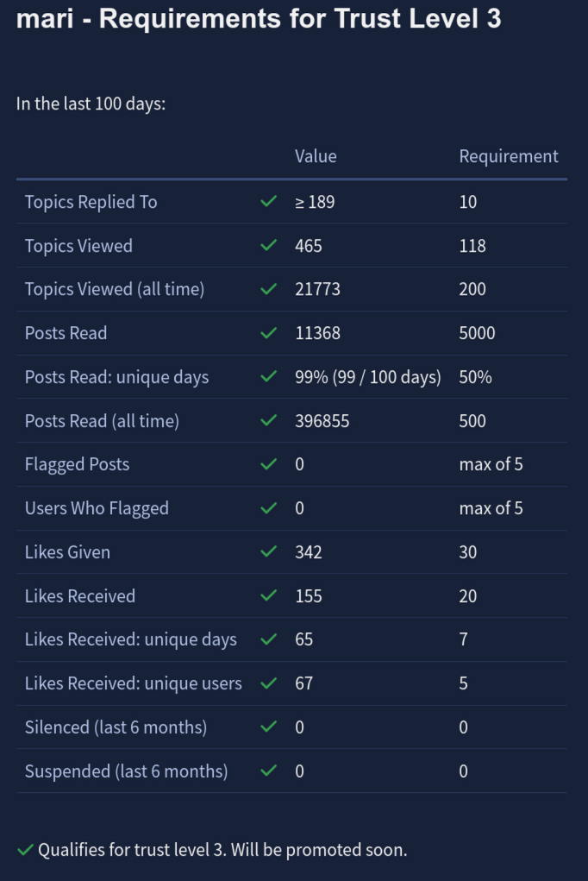Click the Likes Received value 155

tap(309, 596)
